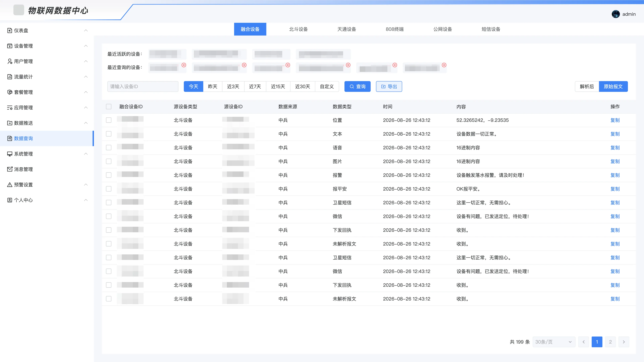Switch to the 北斗设备 tab
Screen dimensions: 644x362
(x=298, y=29)
